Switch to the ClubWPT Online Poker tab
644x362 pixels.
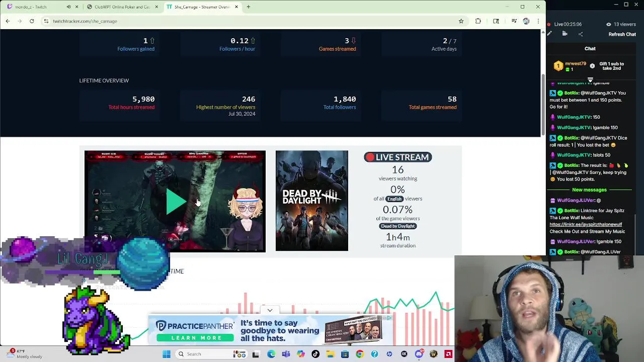pos(122,7)
